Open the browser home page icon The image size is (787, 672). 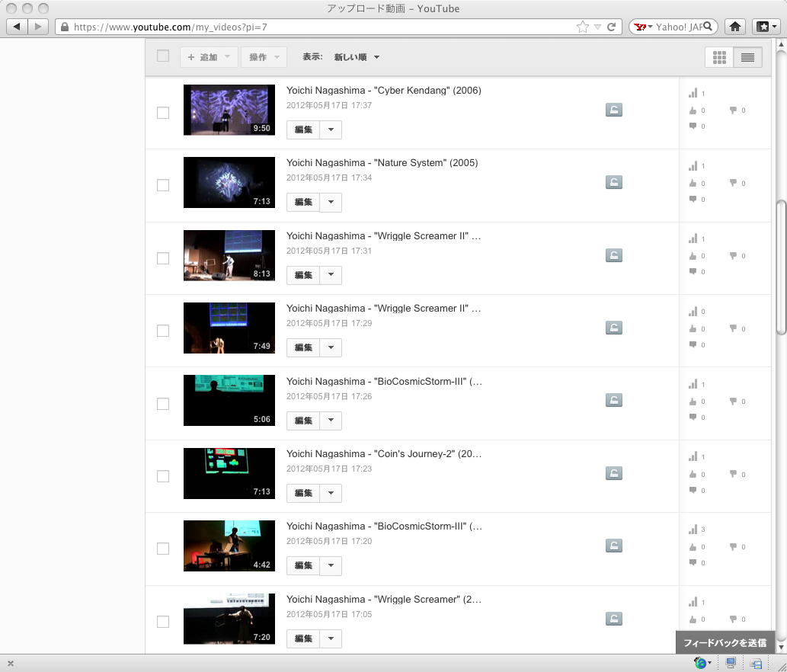click(734, 27)
